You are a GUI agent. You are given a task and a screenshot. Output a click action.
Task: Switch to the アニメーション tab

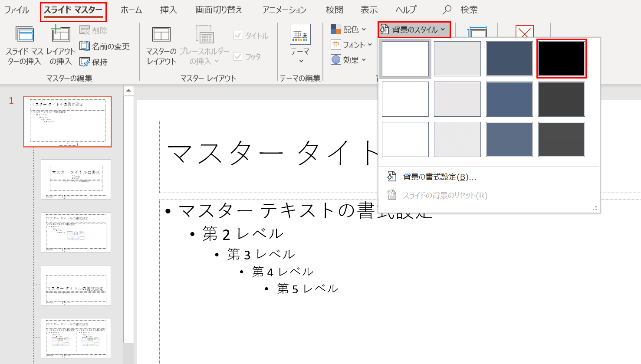point(284,10)
